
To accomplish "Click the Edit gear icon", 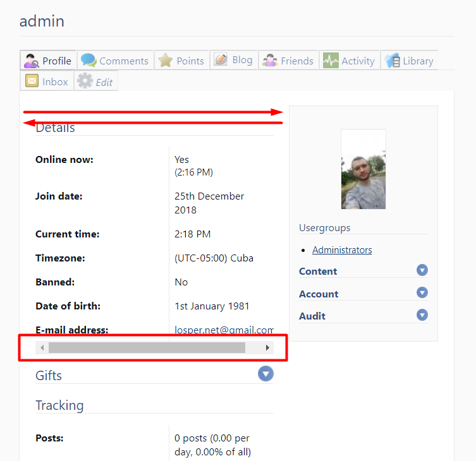I will (84, 81).
